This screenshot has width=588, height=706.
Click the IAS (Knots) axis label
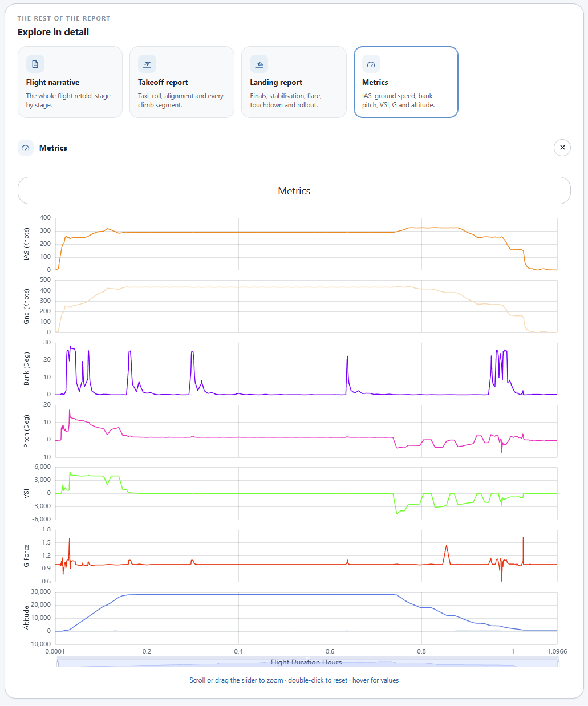[26, 244]
